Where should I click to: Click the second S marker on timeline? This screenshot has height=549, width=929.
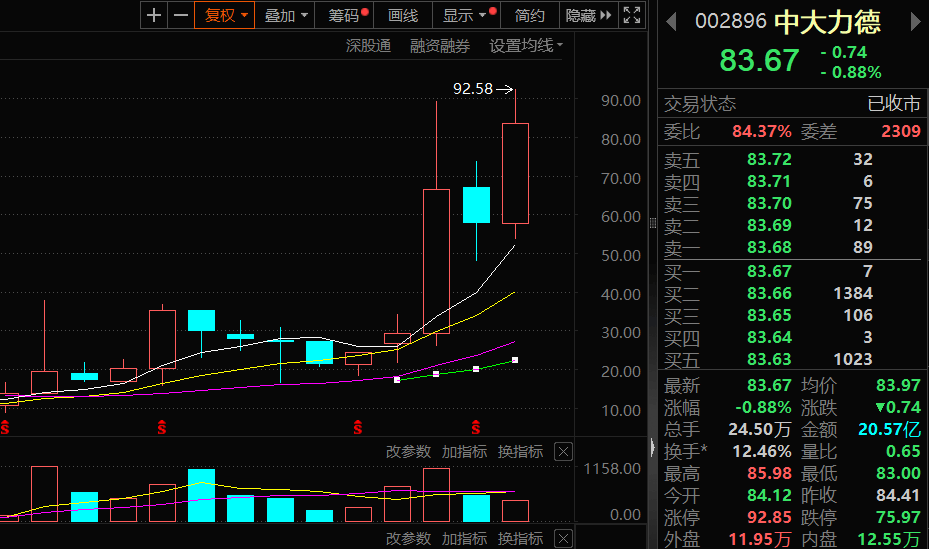pyautogui.click(x=162, y=427)
